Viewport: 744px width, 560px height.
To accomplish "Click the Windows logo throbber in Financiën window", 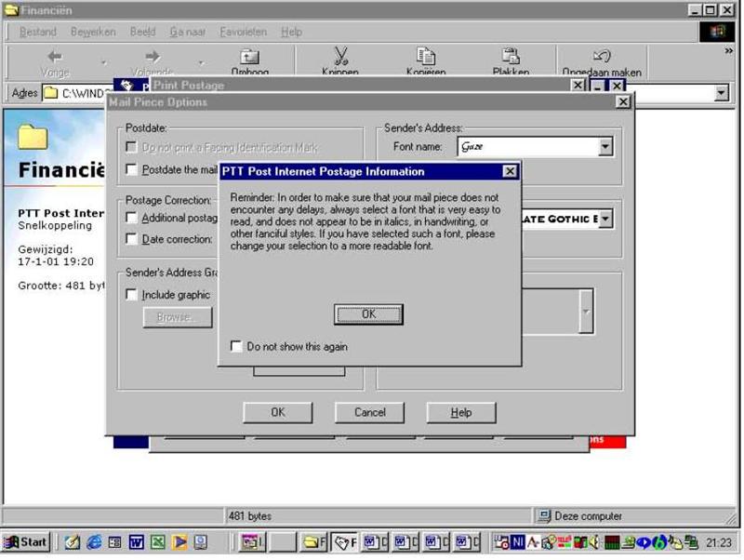I will (717, 32).
